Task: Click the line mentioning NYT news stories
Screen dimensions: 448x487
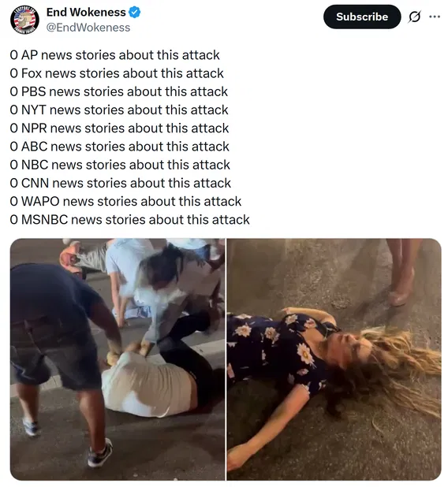Action: [119, 110]
